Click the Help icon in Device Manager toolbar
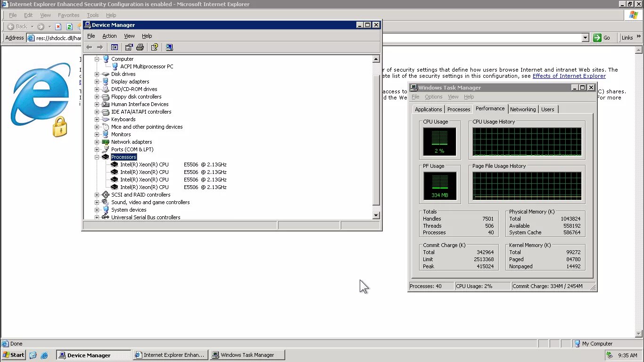Screen dimensions: 644x362 coord(154,47)
